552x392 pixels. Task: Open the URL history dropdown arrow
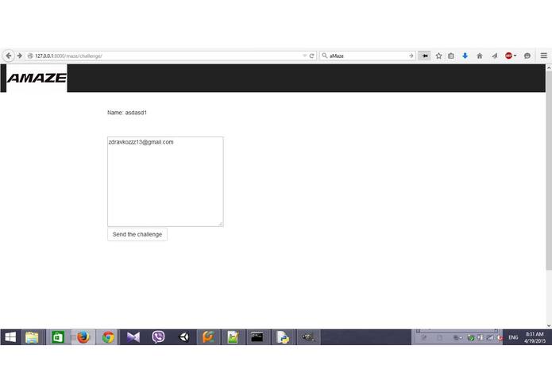point(304,56)
